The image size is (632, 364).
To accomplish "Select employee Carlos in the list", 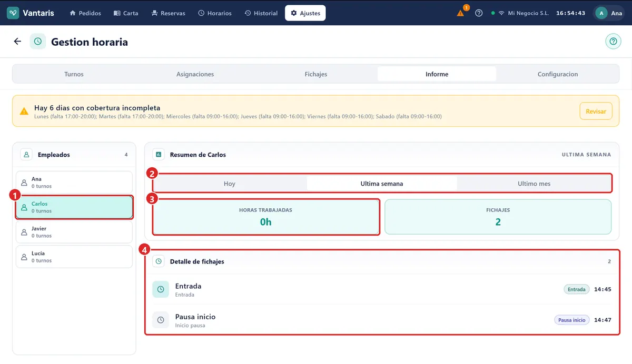I will click(74, 207).
